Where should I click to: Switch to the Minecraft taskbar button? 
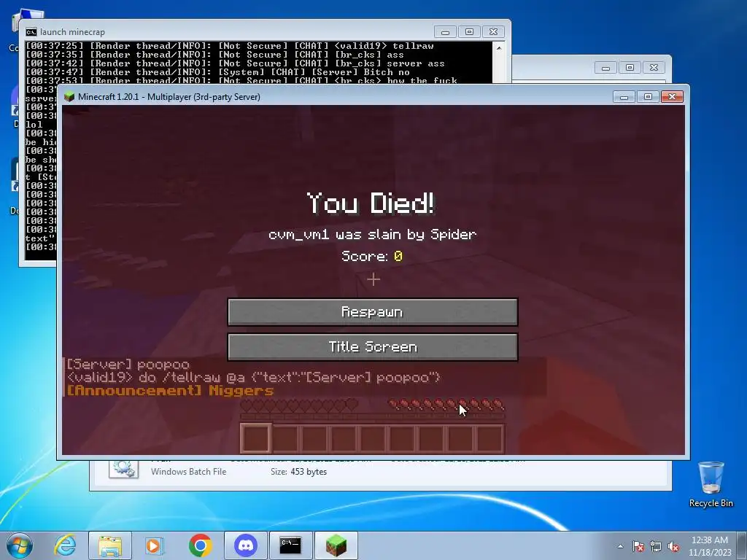click(x=336, y=545)
